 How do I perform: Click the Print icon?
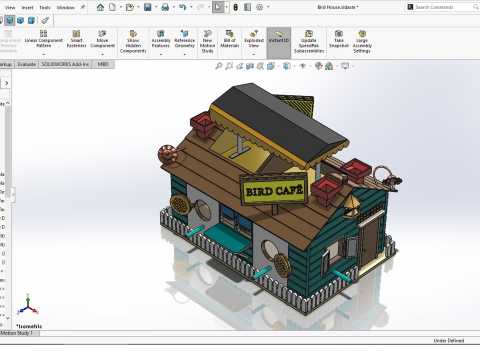[x=165, y=7]
